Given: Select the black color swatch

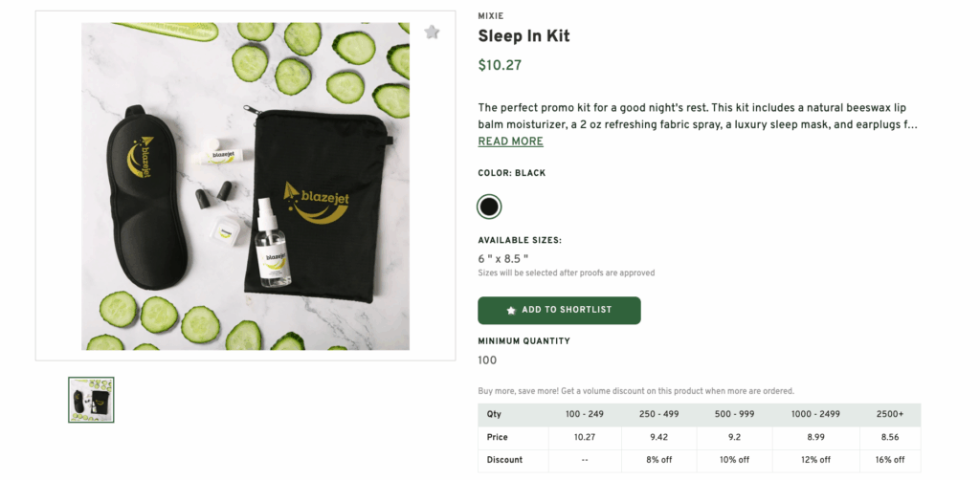Looking at the screenshot, I should (x=489, y=207).
